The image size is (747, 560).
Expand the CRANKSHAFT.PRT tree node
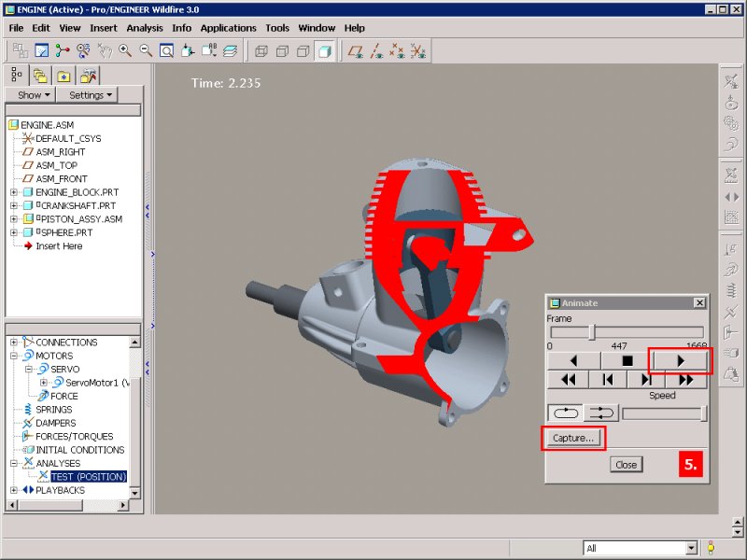14,205
